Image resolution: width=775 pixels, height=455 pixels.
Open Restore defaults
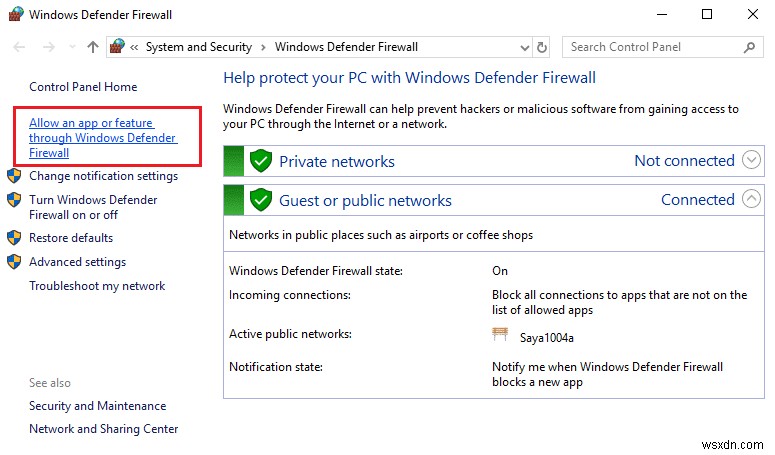tap(71, 238)
